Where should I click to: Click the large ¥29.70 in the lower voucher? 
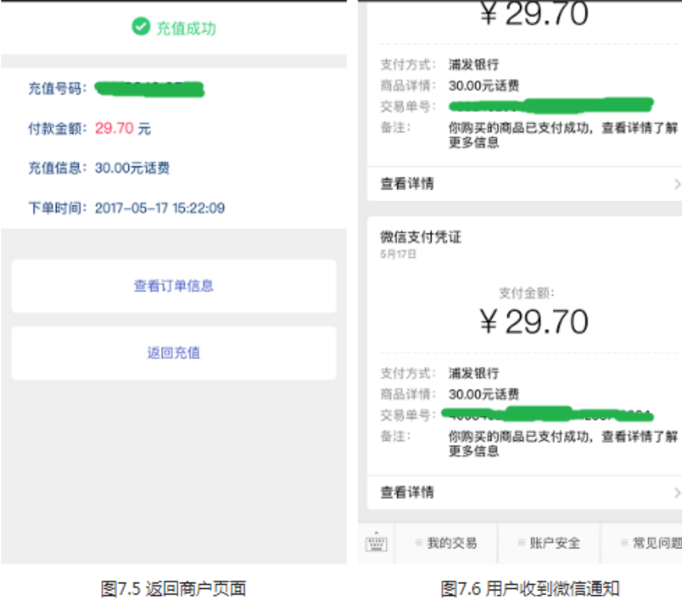pyautogui.click(x=534, y=322)
